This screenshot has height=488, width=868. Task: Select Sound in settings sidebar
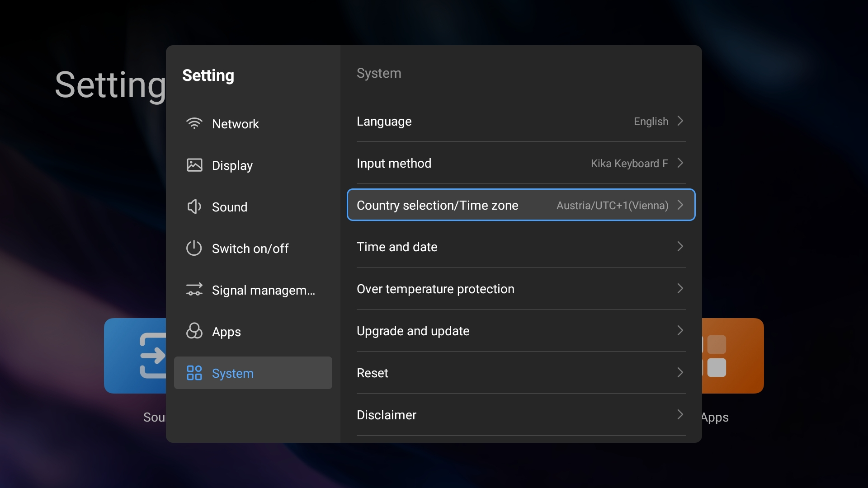click(230, 207)
